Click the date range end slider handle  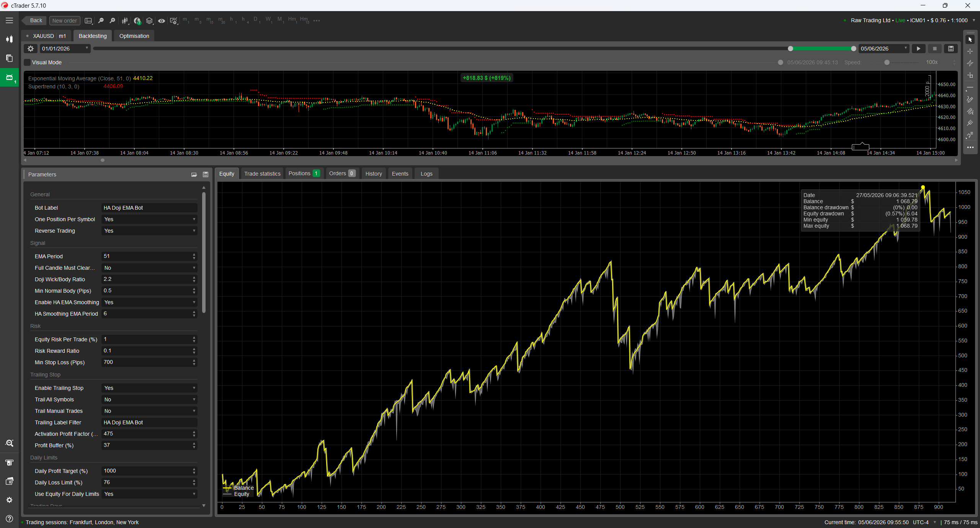pos(853,49)
